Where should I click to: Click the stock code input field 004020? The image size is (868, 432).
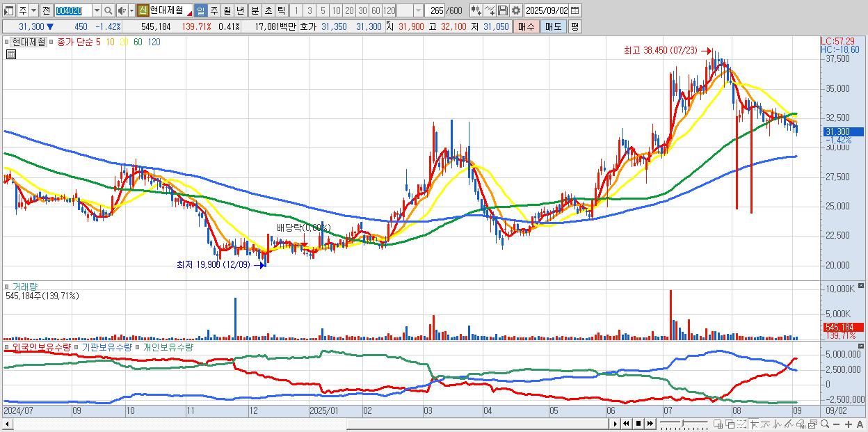(x=72, y=10)
